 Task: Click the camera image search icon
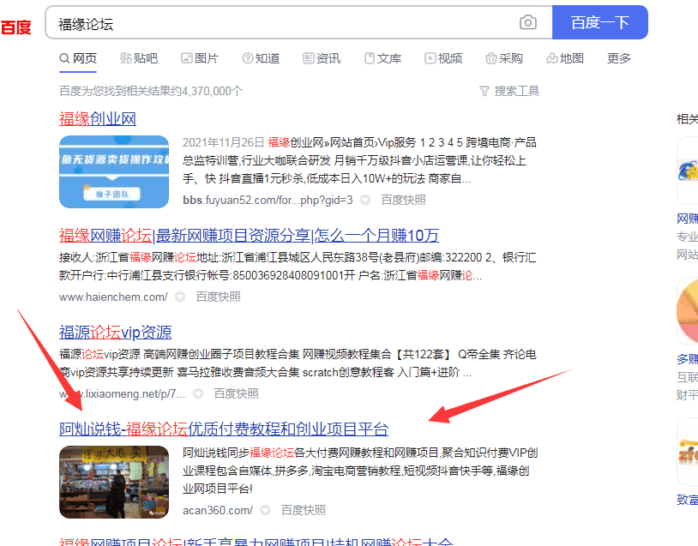[x=528, y=22]
